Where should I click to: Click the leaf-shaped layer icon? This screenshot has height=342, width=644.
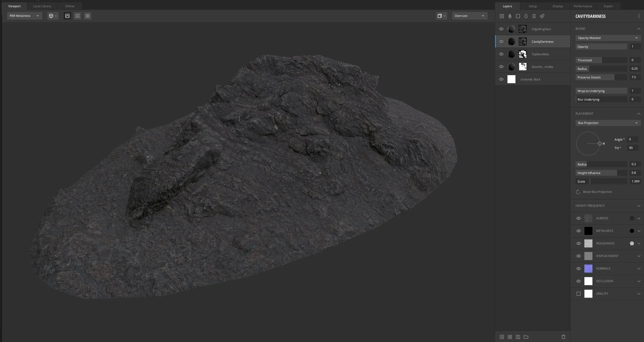[510, 16]
